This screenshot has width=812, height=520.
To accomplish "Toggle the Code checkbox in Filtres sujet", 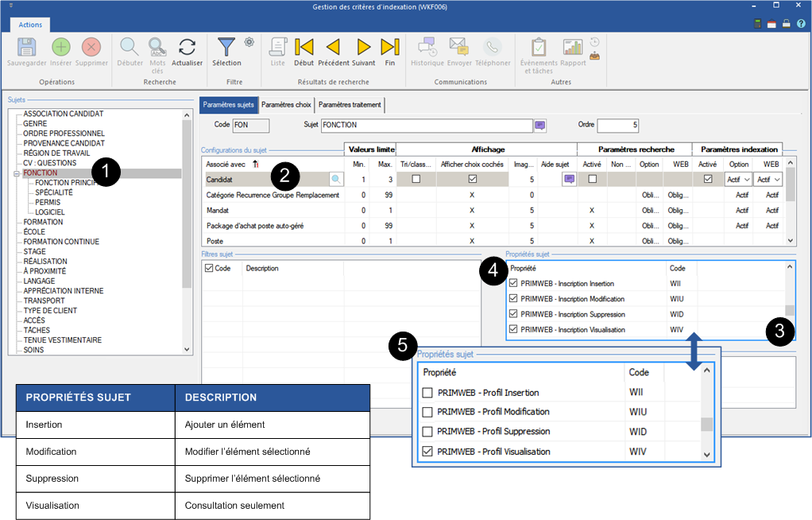I will [209, 268].
